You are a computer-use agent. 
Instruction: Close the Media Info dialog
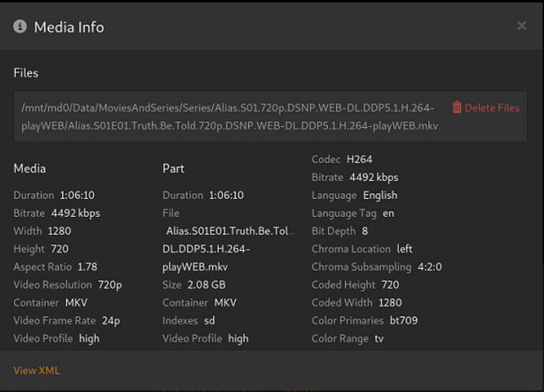click(521, 26)
